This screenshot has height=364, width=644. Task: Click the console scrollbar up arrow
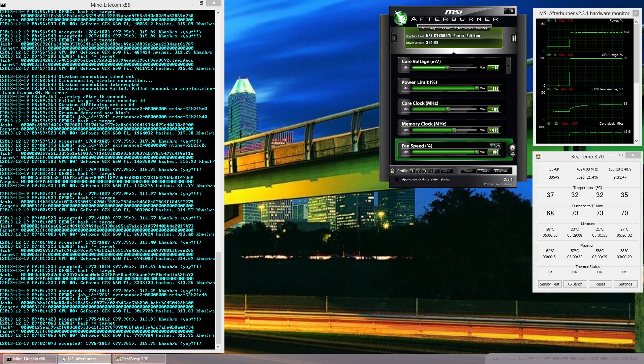[x=218, y=13]
